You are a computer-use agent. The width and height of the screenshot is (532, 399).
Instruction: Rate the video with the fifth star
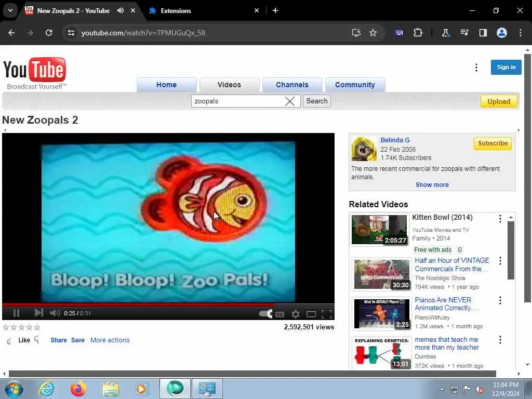37,327
